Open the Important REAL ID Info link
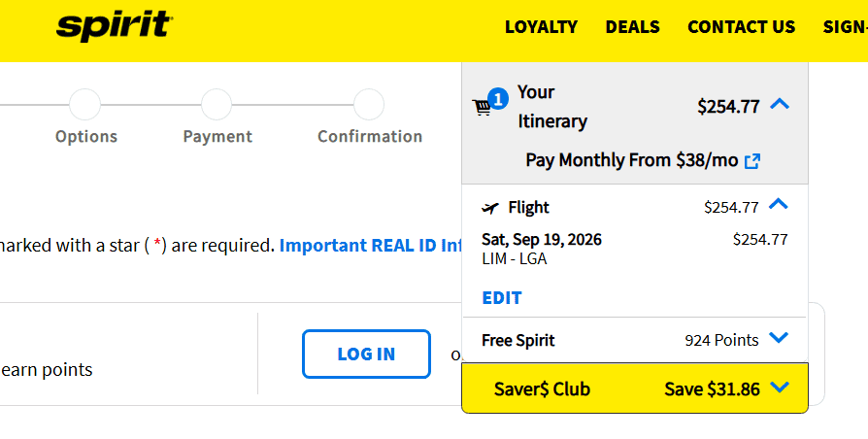Screen dimensions: 868x439 [x=370, y=246]
